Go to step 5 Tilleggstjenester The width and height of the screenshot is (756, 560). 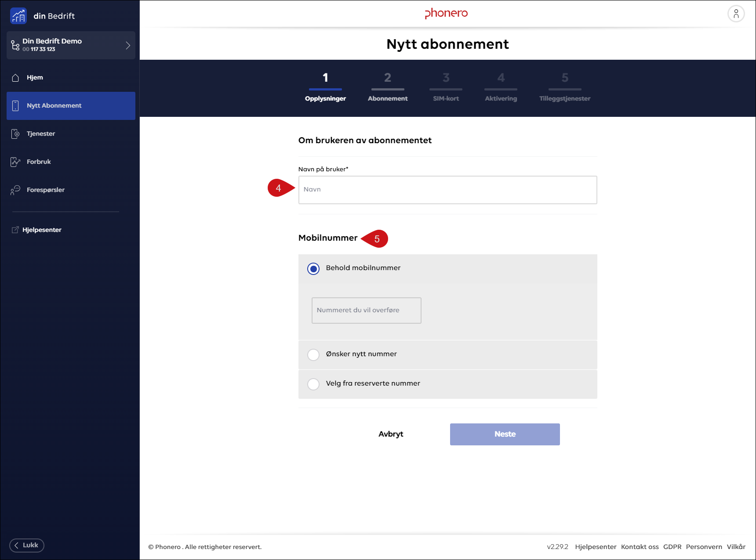(565, 87)
